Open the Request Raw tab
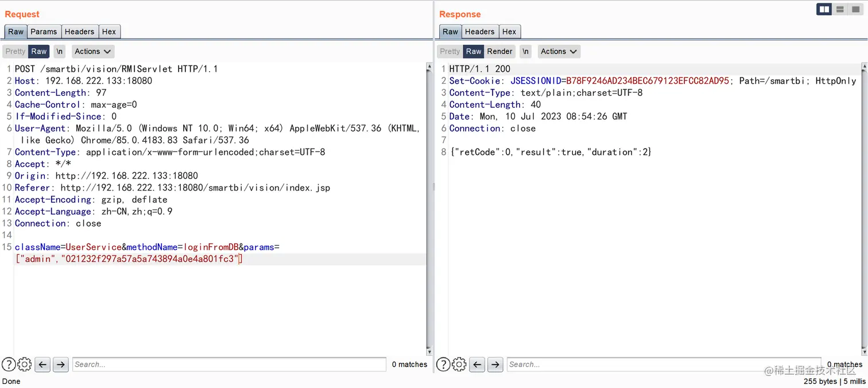The height and width of the screenshot is (388, 868). [x=16, y=32]
